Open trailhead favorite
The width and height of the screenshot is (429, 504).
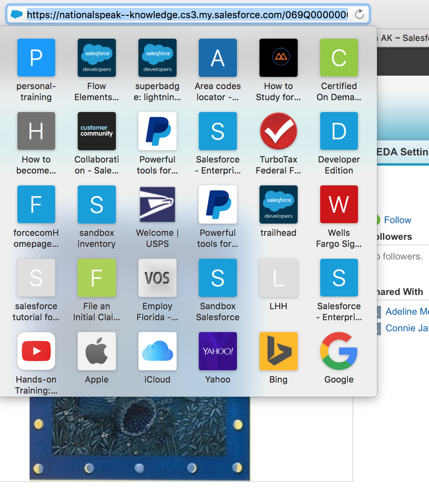278,204
